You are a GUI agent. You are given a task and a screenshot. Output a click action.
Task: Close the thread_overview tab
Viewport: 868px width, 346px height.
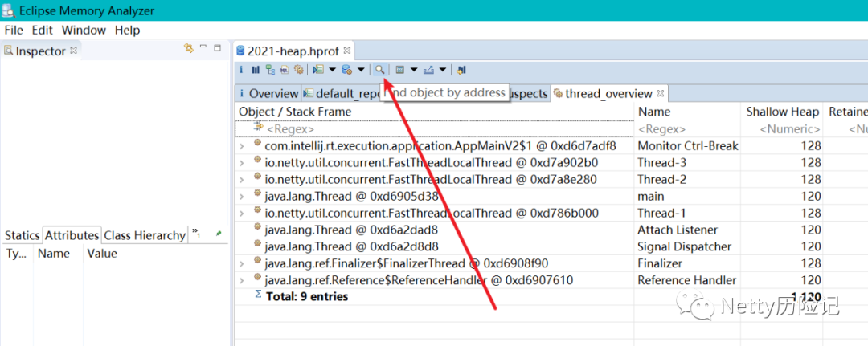click(x=660, y=93)
